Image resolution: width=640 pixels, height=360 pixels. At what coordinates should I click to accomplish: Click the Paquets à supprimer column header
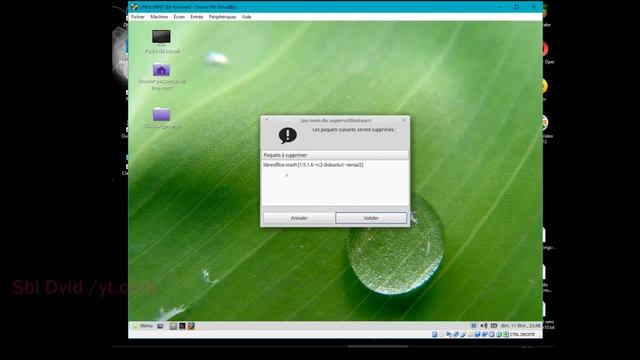(335, 155)
